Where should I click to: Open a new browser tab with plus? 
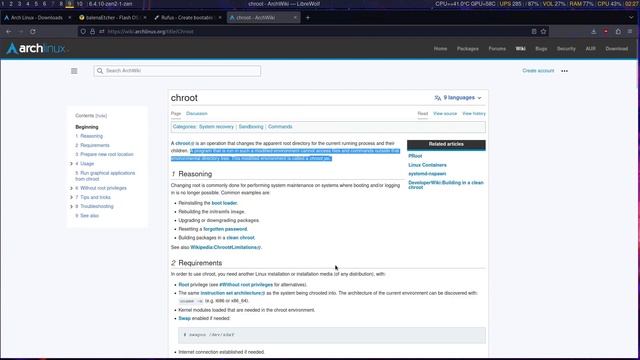pos(308,18)
